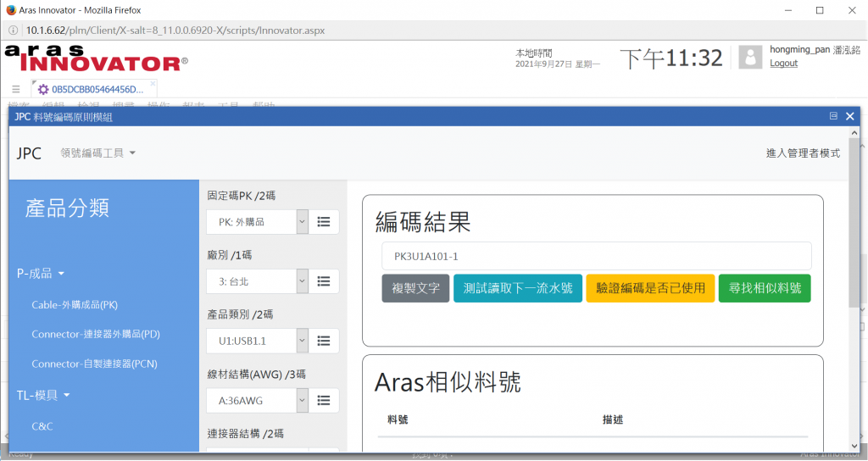Click the 廠別 /1碼 label
Image resolution: width=868 pixels, height=461 pixels.
click(229, 255)
